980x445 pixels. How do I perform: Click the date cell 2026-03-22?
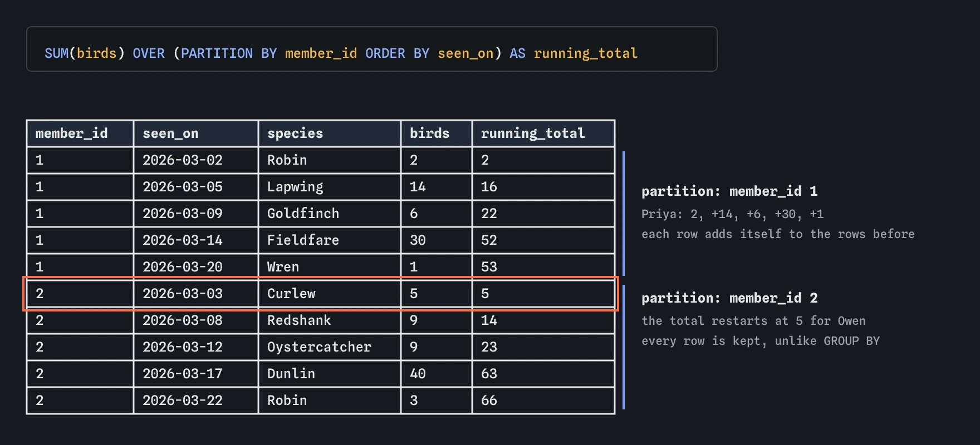tap(196, 400)
